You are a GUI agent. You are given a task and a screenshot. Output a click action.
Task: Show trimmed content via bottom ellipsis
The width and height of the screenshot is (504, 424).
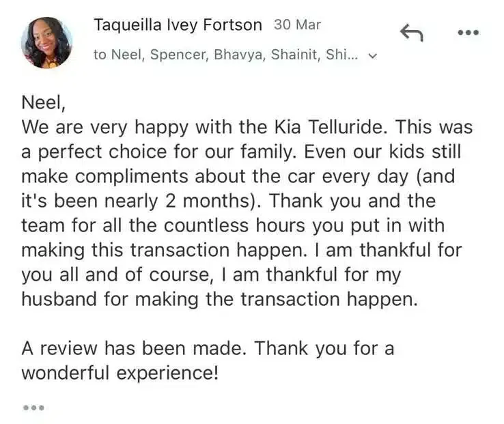coord(33,408)
